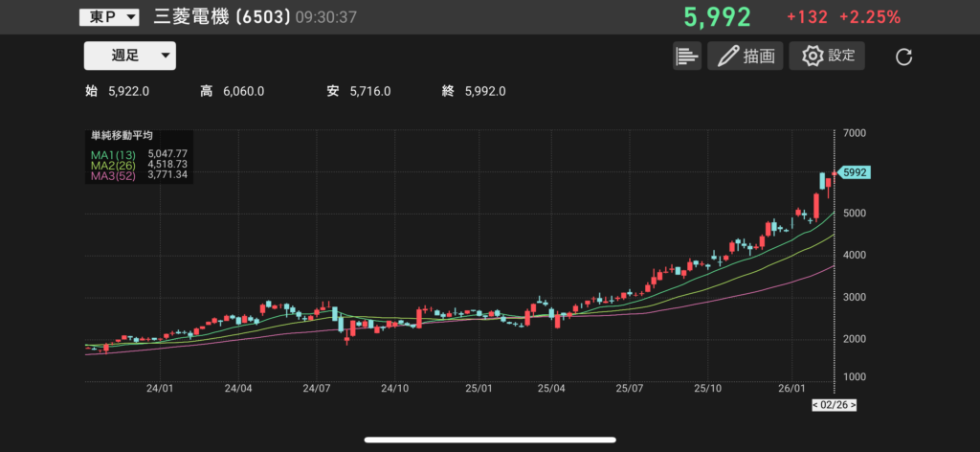Open 設定 chart settings

point(827,56)
